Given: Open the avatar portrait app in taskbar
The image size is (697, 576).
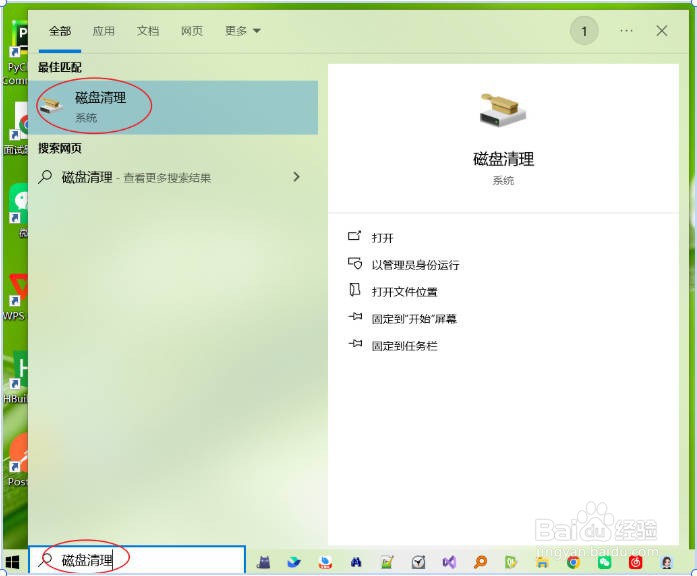Looking at the screenshot, I should 666,563.
